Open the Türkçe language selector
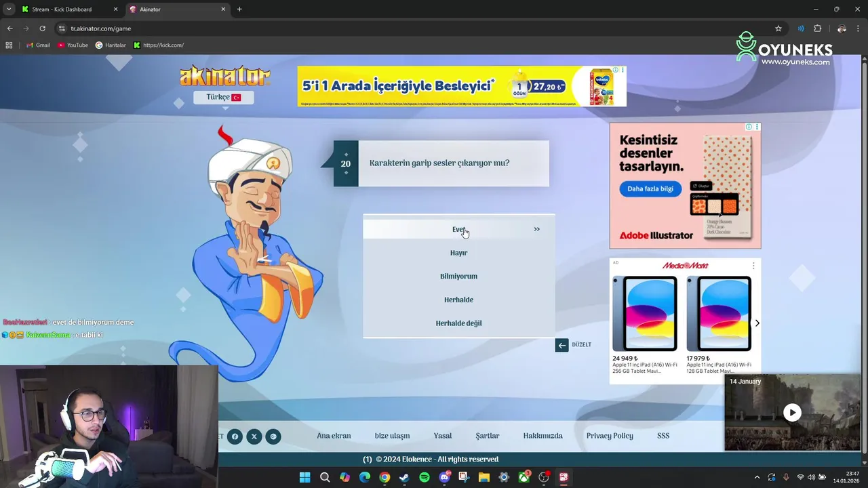Screen dimensions: 868x488 coord(224,97)
